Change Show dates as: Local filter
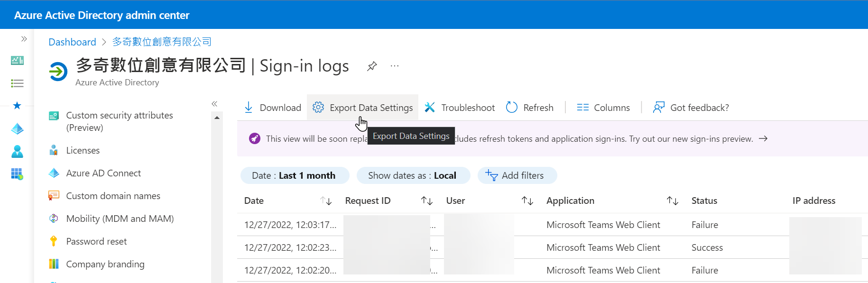The width and height of the screenshot is (868, 283). (x=413, y=175)
